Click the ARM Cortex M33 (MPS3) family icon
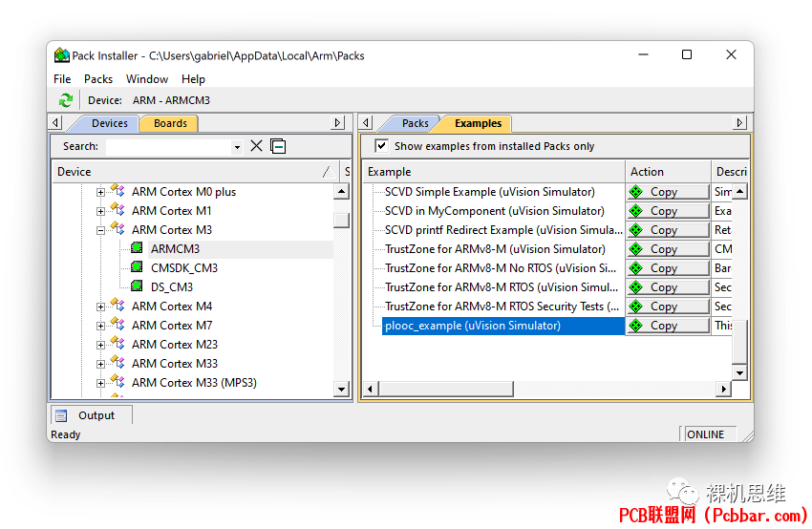Screen dimensions: 812x529 point(118,382)
